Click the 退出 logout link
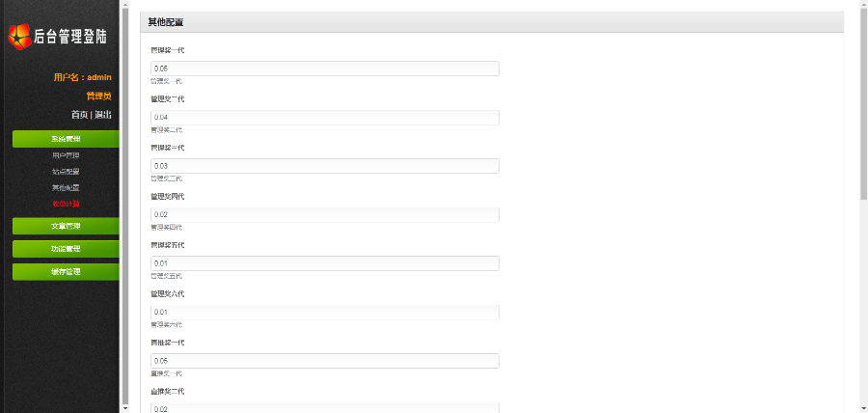 click(102, 115)
